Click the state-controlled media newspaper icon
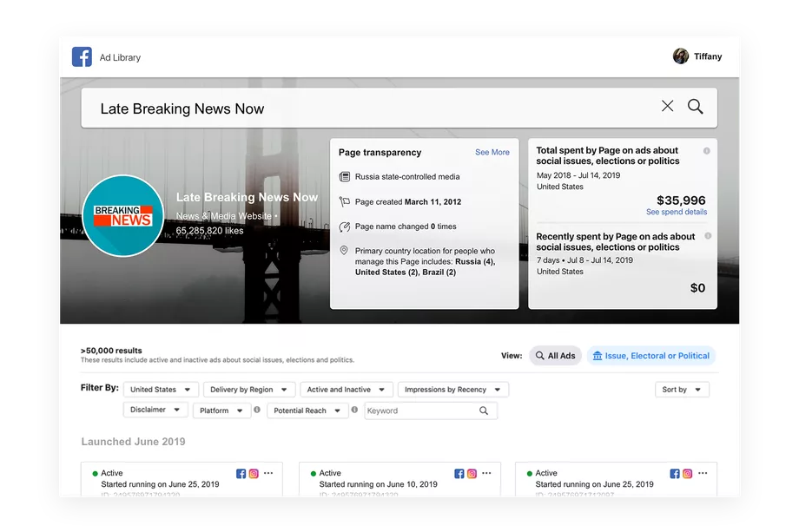The image size is (799, 532). tap(345, 177)
